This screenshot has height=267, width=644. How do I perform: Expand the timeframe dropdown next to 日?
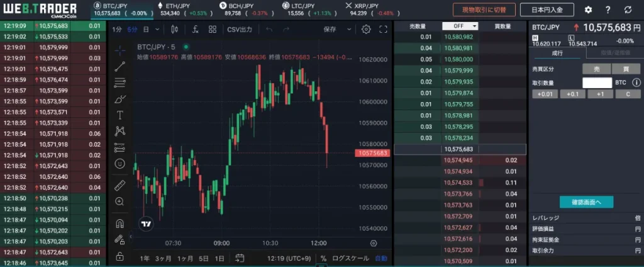tap(157, 29)
